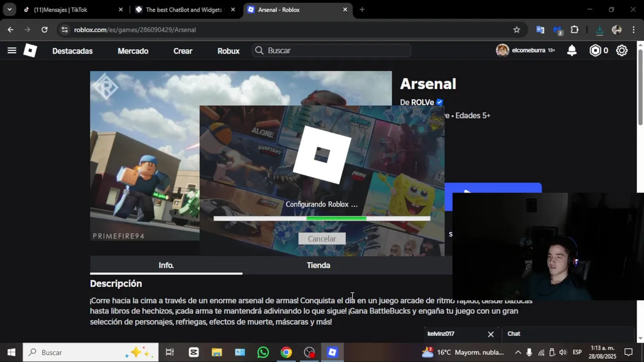Bookmark this page with the star icon

point(517,30)
